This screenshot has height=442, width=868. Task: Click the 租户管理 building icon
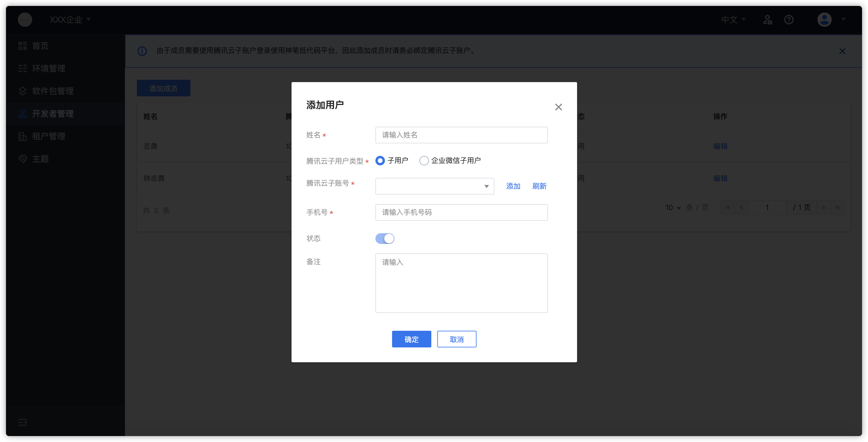point(23,136)
